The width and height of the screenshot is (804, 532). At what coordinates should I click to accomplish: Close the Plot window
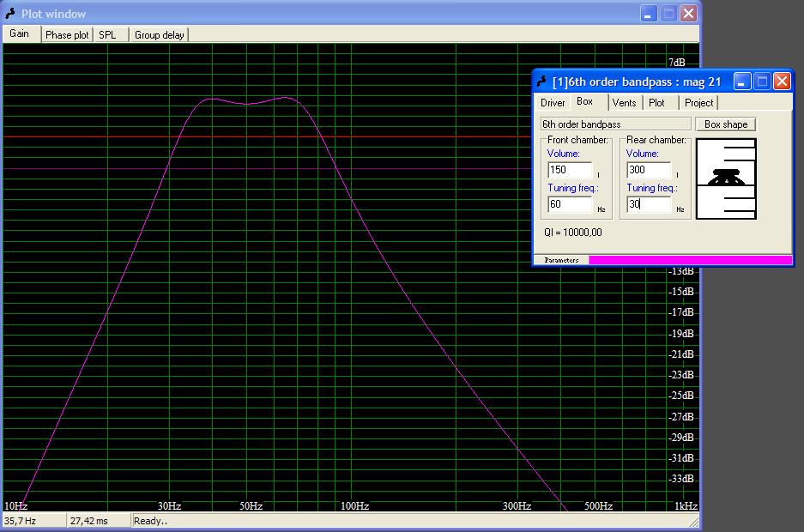click(x=689, y=14)
